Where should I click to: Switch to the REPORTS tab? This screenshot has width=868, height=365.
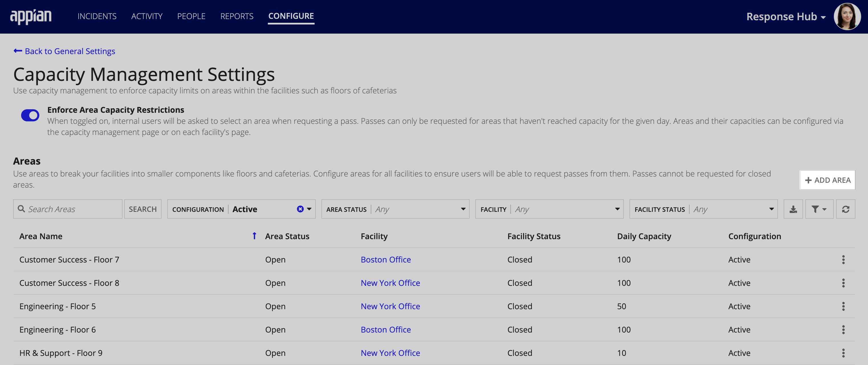[x=237, y=15]
